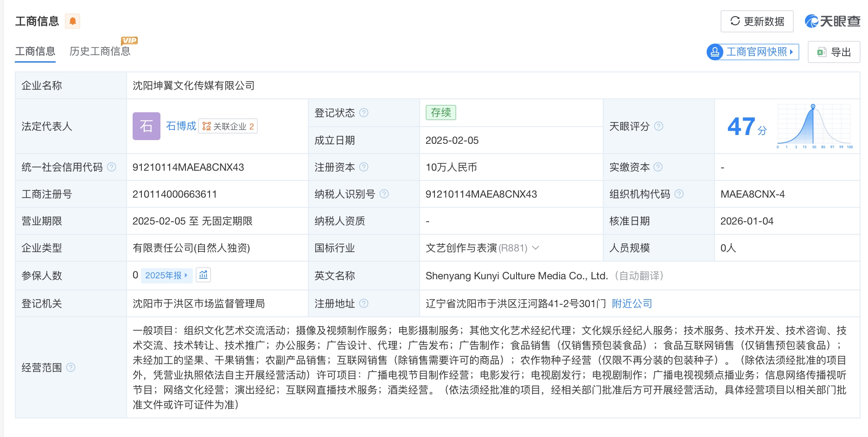This screenshot has width=868, height=437.
Task: Show help icon for 实缴资本
Action: [658, 167]
